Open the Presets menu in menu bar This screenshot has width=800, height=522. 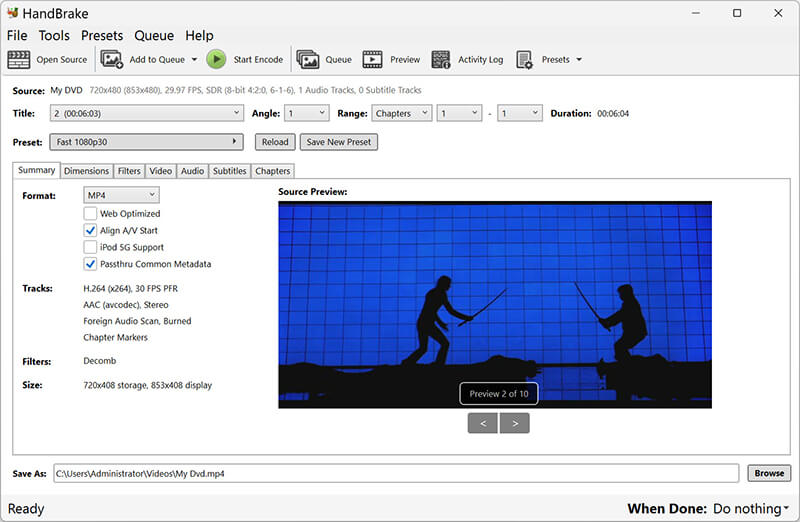click(102, 36)
